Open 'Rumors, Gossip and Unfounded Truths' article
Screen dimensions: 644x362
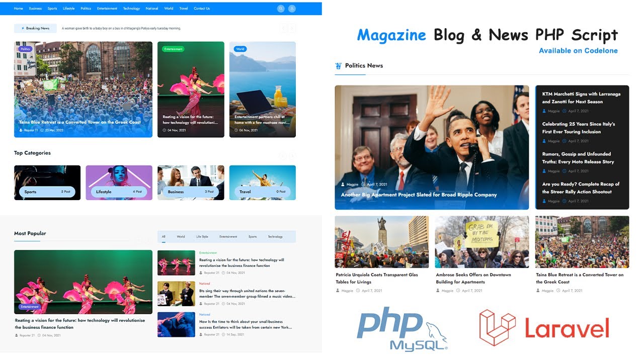pyautogui.click(x=578, y=158)
